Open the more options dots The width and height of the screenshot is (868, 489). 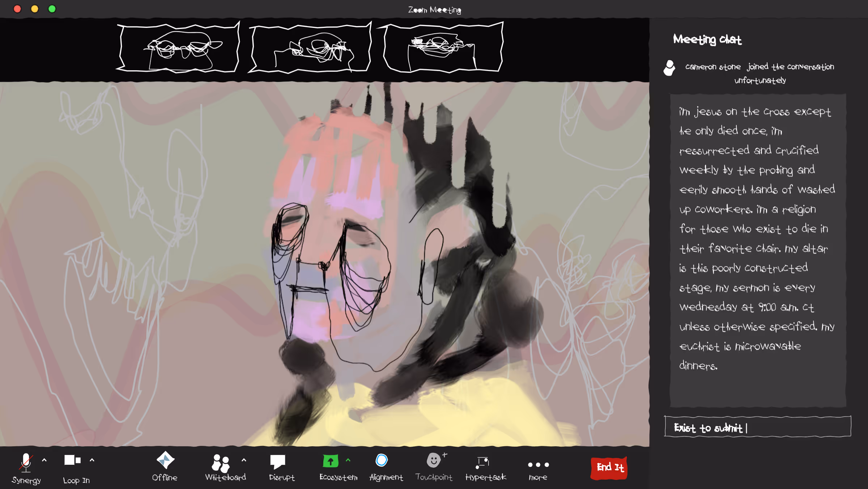click(x=538, y=465)
